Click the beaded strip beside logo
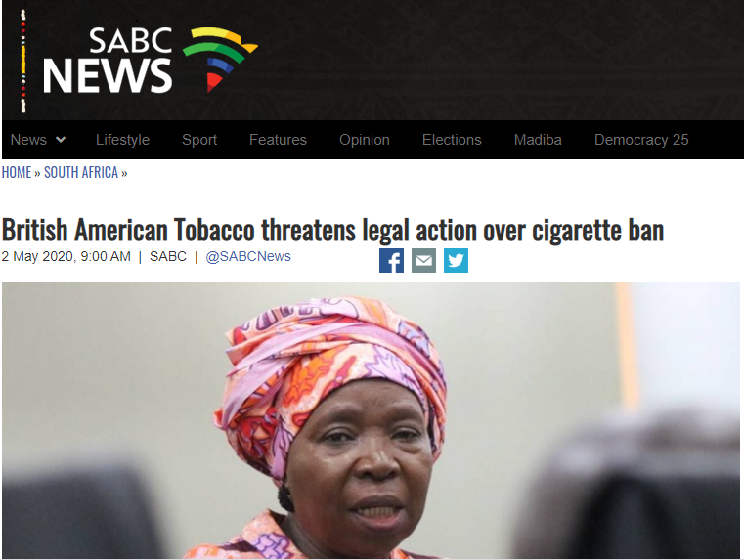Image resolution: width=744 pixels, height=560 pixels. click(x=22, y=61)
